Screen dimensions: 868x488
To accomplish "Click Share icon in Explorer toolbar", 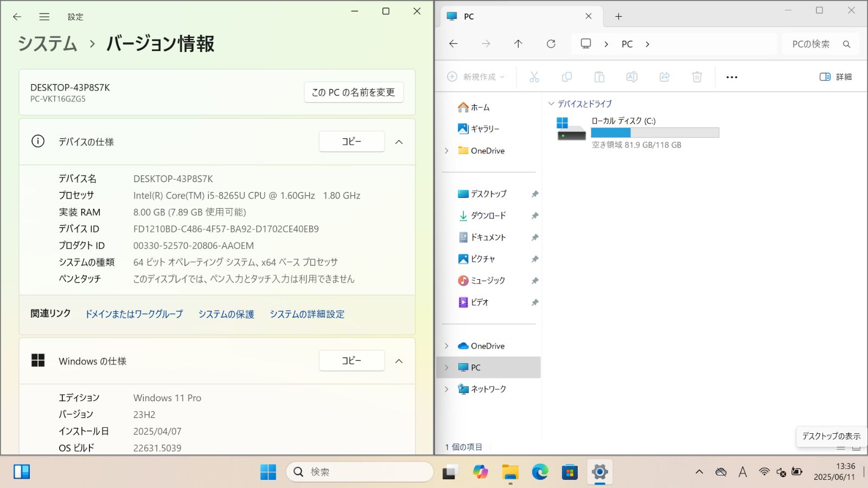I will 665,77.
